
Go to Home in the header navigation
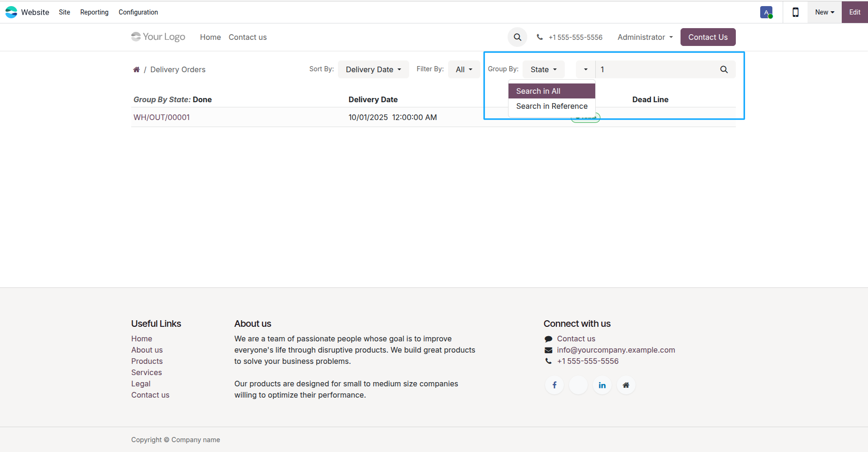(x=210, y=37)
